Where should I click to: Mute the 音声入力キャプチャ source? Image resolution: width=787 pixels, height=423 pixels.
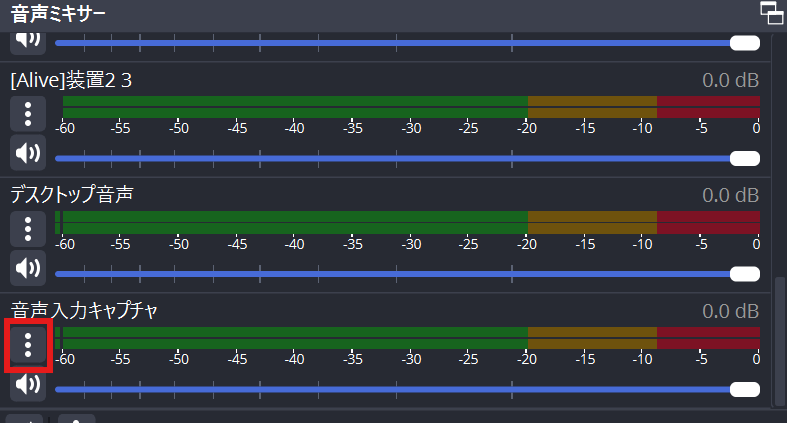click(28, 384)
